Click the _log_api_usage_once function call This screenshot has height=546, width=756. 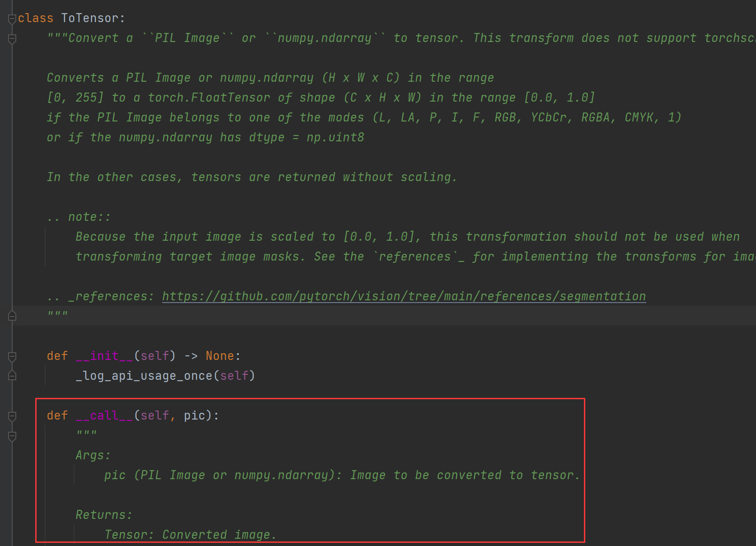(144, 376)
